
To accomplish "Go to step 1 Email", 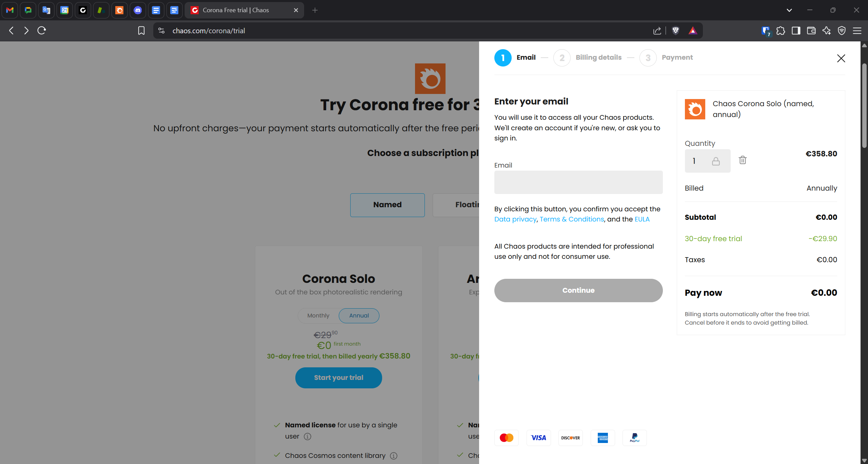I will click(515, 58).
